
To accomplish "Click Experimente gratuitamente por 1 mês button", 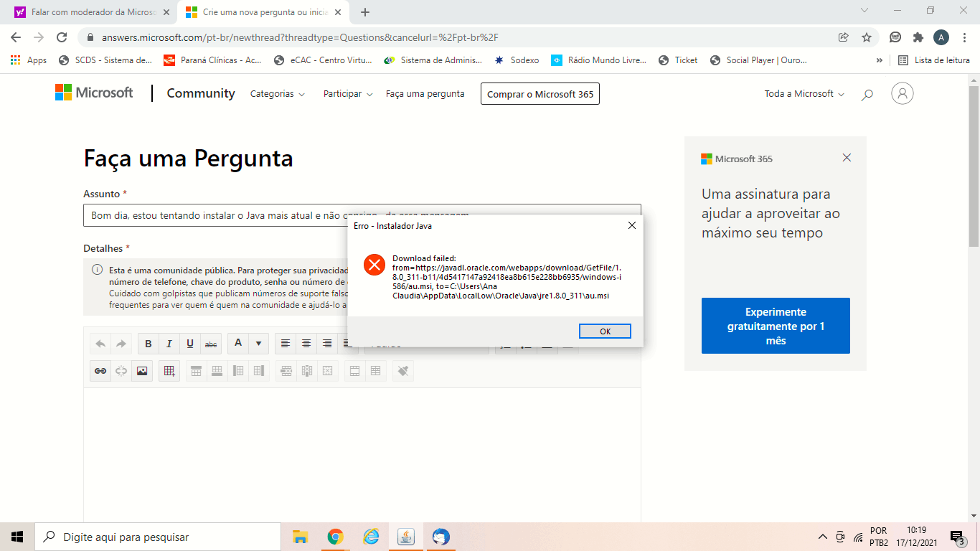I will point(776,326).
